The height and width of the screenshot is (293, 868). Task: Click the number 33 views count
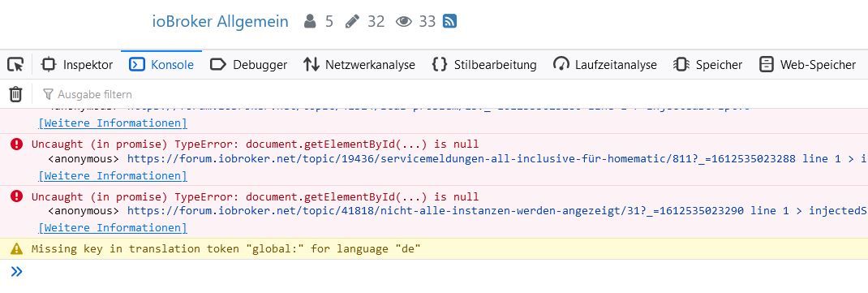427,22
